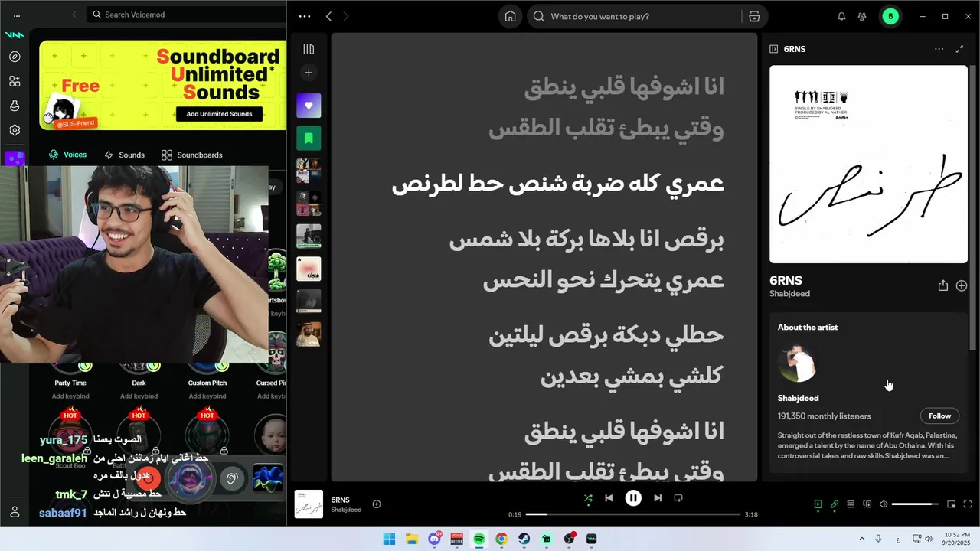Toggle repeat mode
Viewport: 980px width, 551px height.
[x=678, y=498]
